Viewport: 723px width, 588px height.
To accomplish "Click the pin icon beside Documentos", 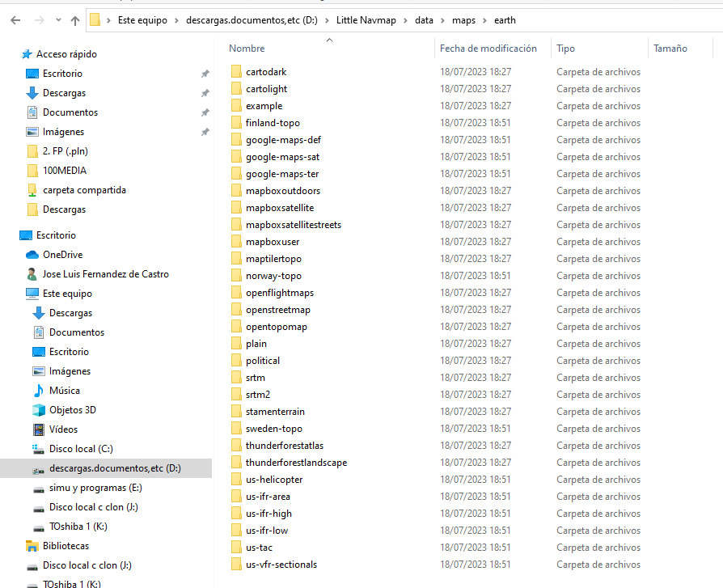I will 205,112.
